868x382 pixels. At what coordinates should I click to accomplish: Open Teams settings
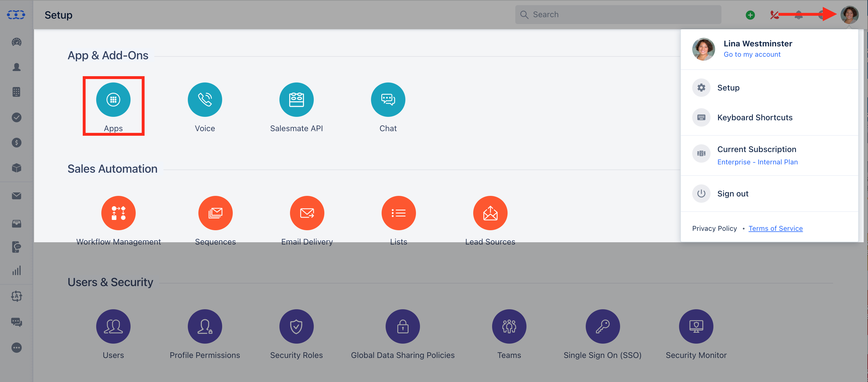tap(509, 326)
